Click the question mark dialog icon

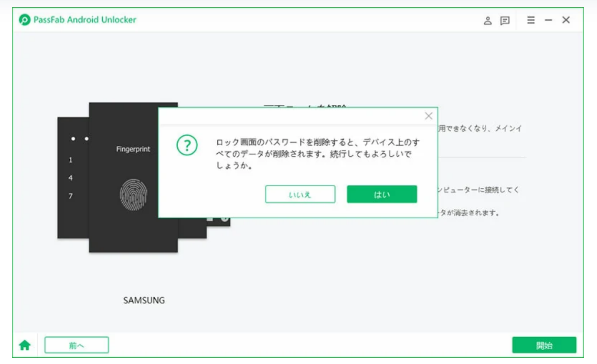[187, 145]
